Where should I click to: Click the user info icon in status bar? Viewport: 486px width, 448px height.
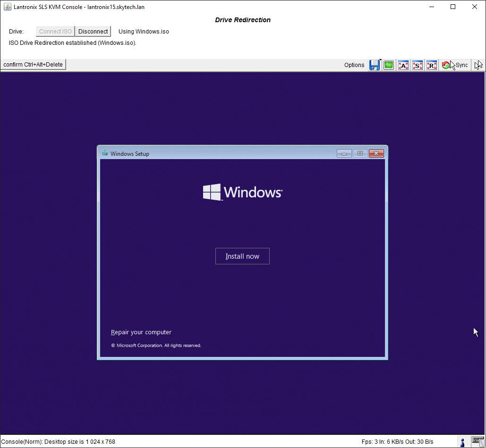(462, 442)
